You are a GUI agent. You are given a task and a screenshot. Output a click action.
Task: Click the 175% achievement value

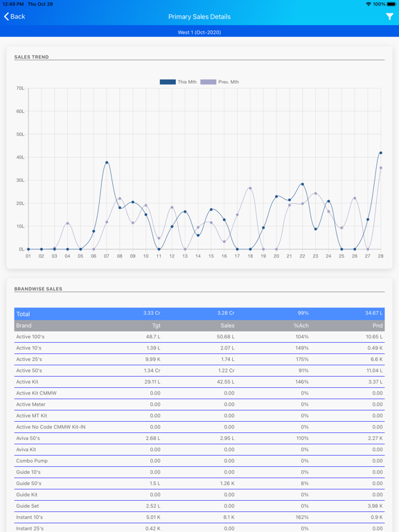[302, 359]
